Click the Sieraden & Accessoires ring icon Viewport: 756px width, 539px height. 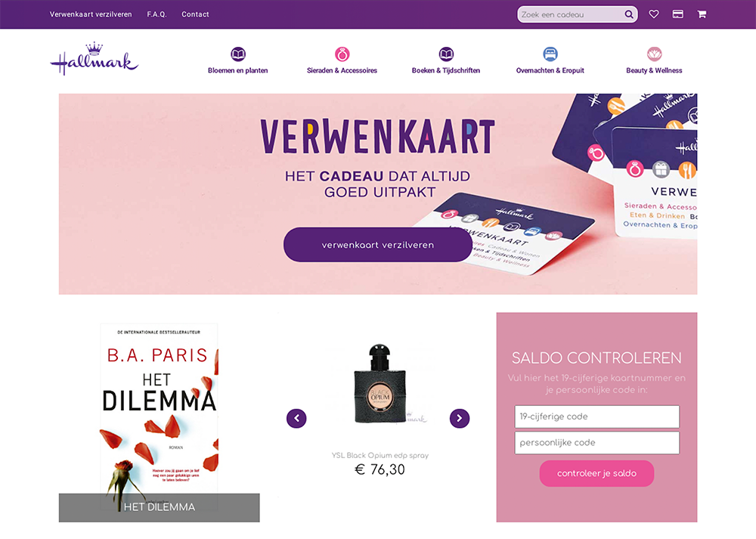click(x=342, y=54)
